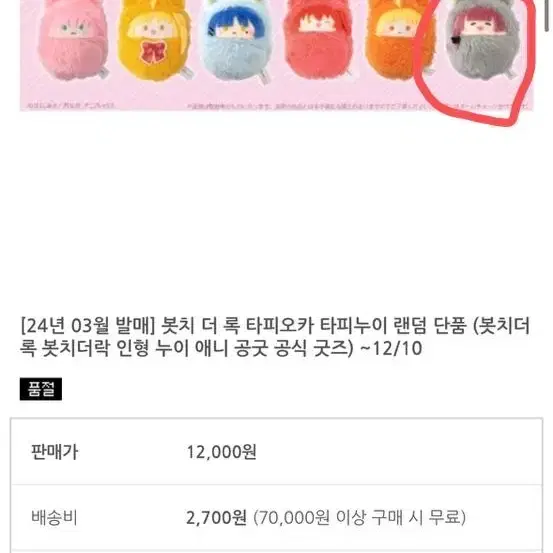
Task: Click the 70,000원 이상 구매 시 무료 note
Action: [x=360, y=518]
